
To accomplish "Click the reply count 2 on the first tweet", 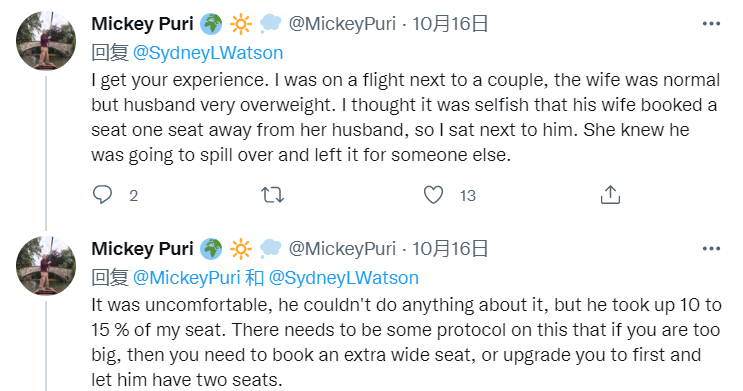I will pos(134,195).
